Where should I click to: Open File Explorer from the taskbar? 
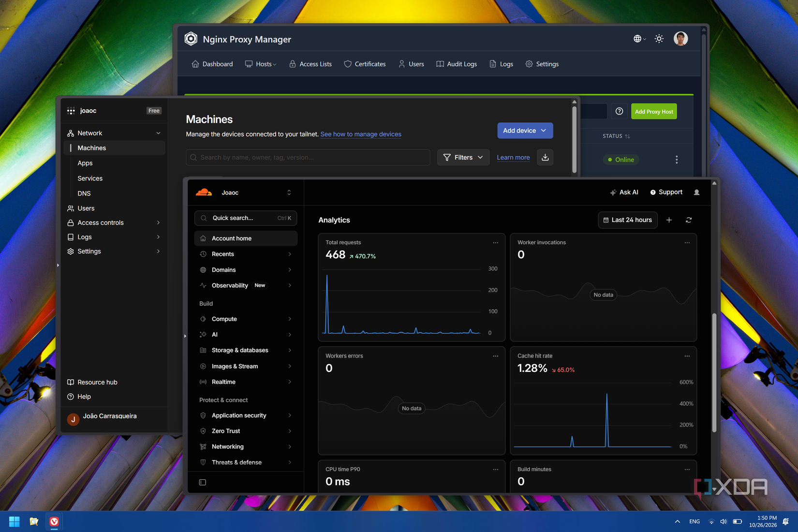coord(34,521)
